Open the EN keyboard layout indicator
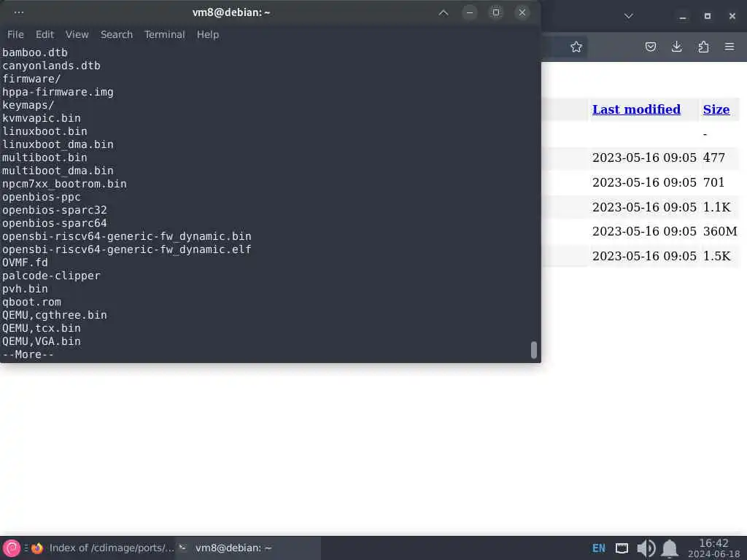Viewport: 747px width, 560px height. pos(599,548)
